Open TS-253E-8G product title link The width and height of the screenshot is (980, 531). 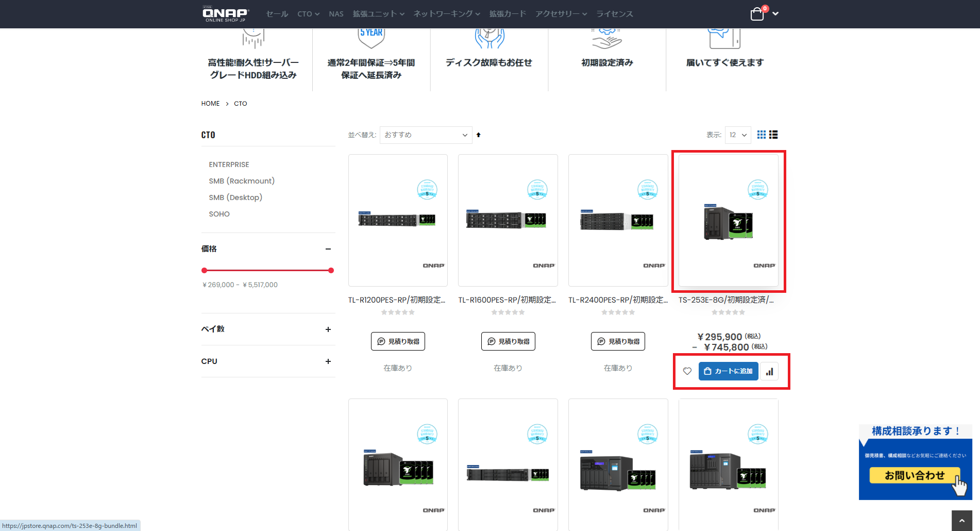(x=726, y=300)
